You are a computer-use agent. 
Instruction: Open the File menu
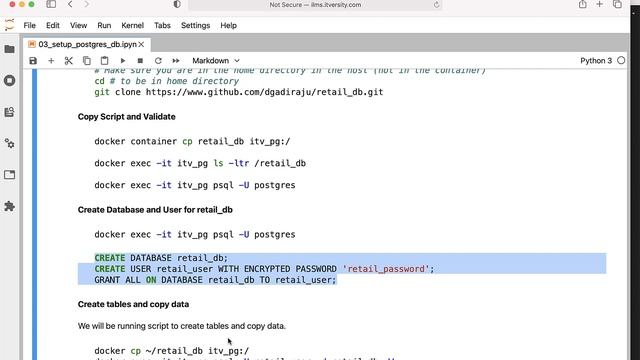pos(29,25)
